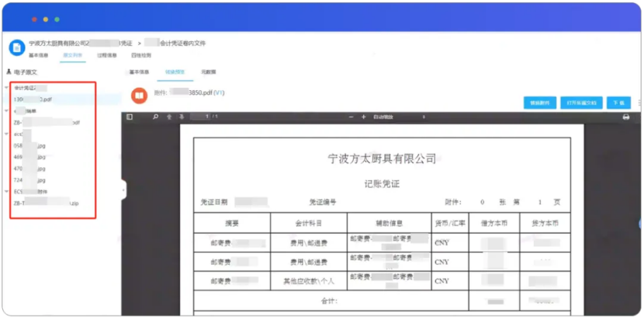Click the 贷方本币 column header
The height and width of the screenshot is (324, 644).
(x=545, y=224)
